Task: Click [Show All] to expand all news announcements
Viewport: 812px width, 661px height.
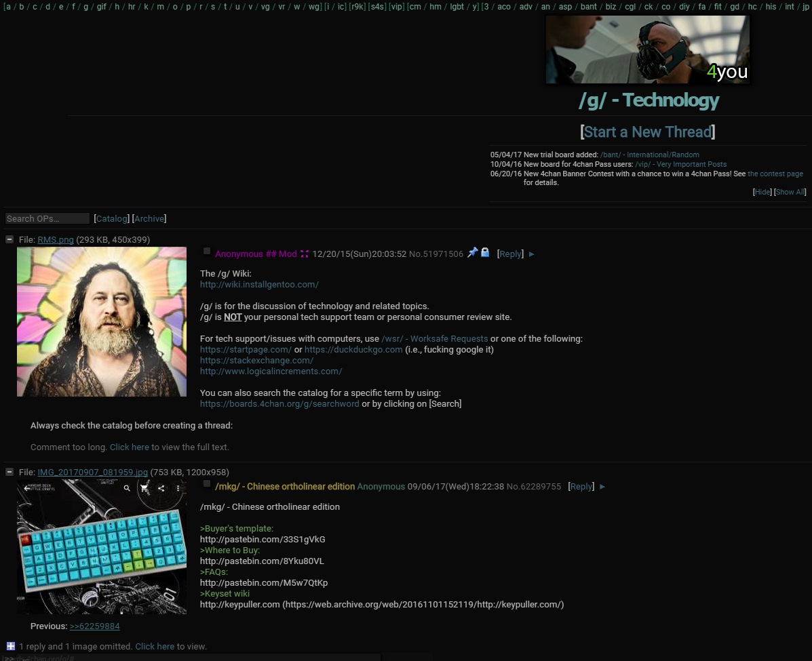Action: click(790, 192)
